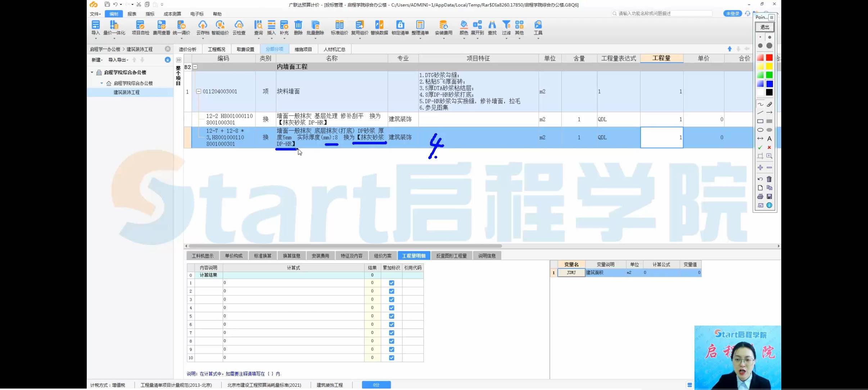The height and width of the screenshot is (390, 868).
Task: Uncheck 累加标识 checkbox in row 4
Action: point(392,308)
